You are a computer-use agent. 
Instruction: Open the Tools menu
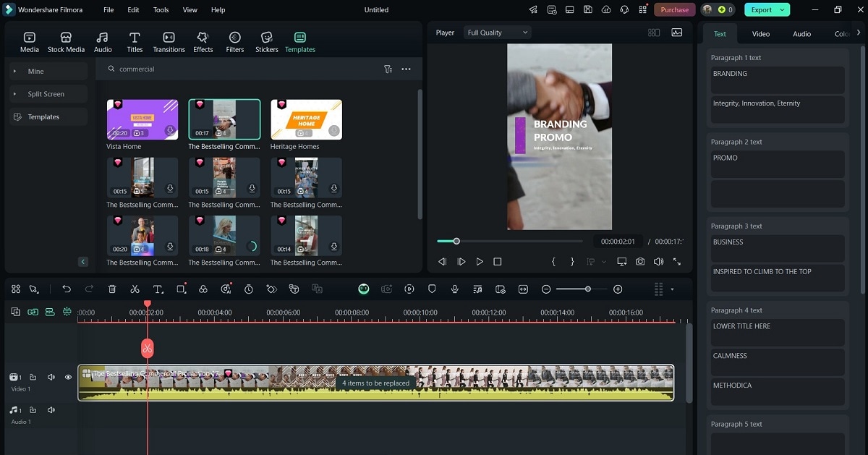point(161,10)
